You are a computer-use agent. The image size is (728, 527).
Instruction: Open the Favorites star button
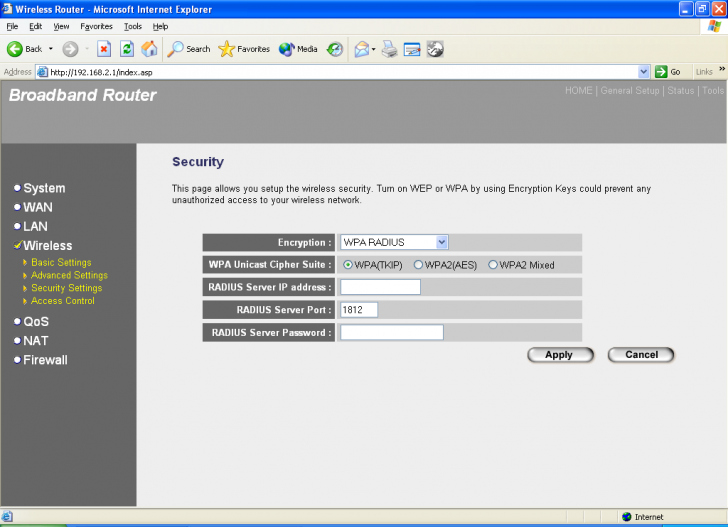[x=244, y=48]
